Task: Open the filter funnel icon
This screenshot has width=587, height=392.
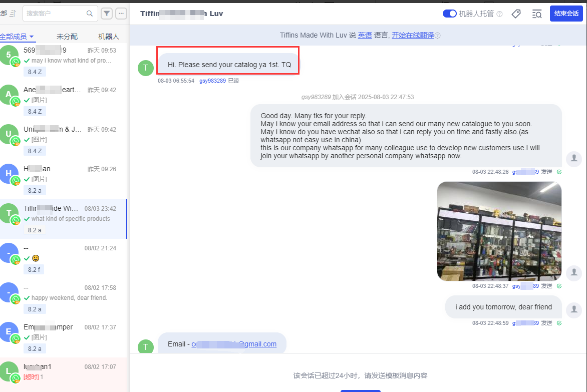Action: 107,14
